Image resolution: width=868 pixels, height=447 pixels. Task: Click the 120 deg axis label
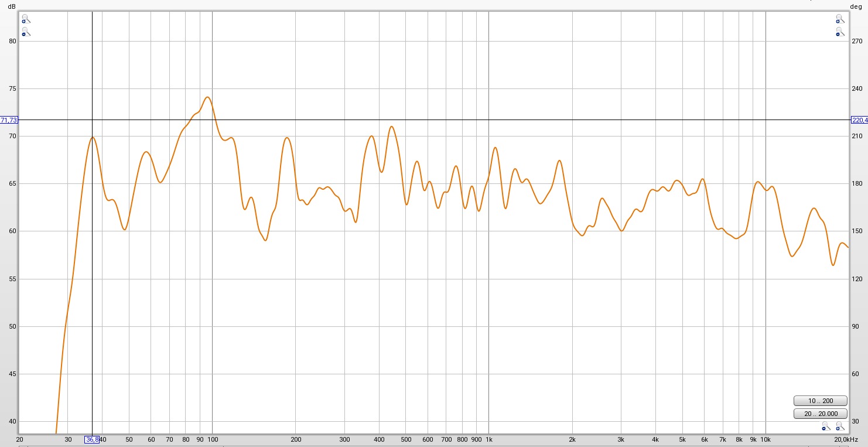pyautogui.click(x=857, y=279)
